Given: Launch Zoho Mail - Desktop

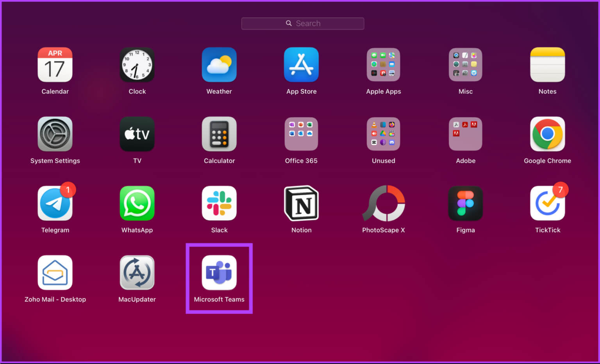Looking at the screenshot, I should [55, 273].
